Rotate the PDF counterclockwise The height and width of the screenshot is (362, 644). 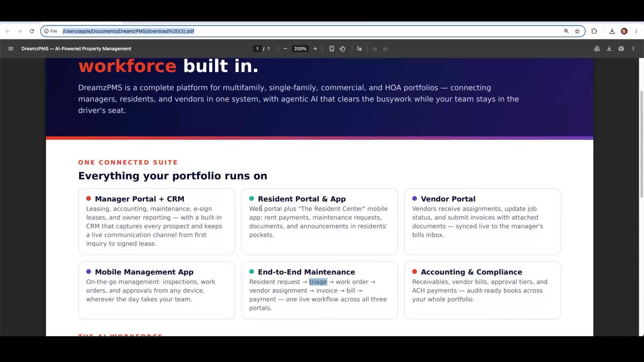pyautogui.click(x=342, y=49)
